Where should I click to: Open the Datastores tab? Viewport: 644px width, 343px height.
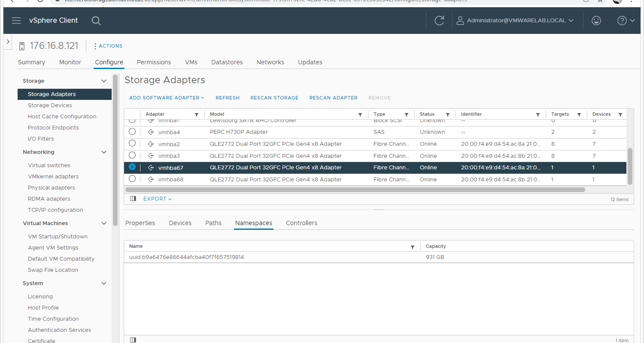coord(227,62)
